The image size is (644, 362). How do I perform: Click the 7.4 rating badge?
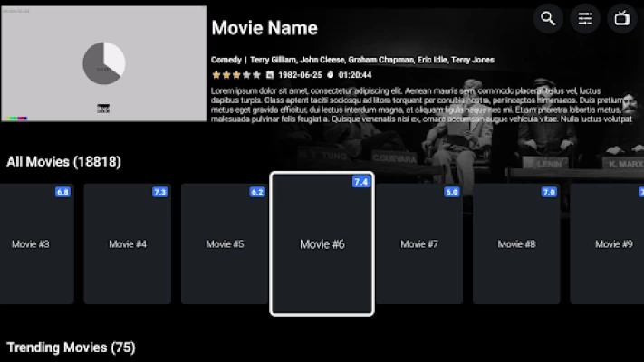coord(361,182)
